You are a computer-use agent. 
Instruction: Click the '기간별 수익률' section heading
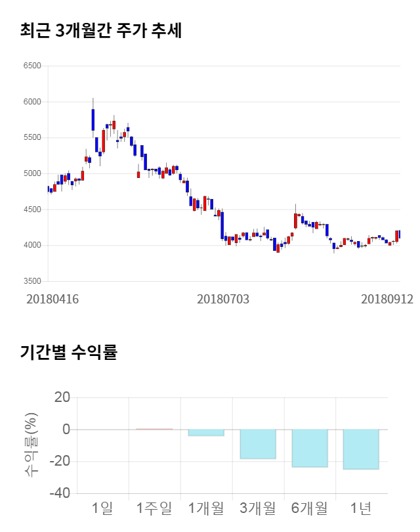68,352
